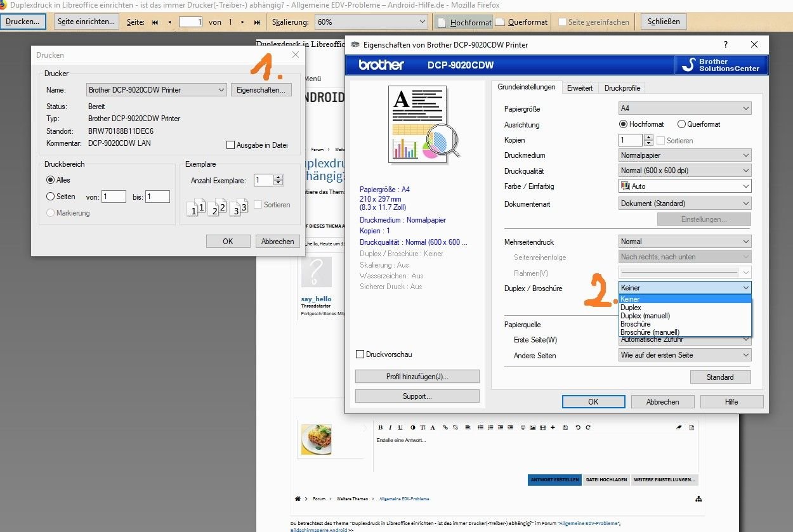
Task: Open Brother SolutionsCenter logo link
Action: (721, 65)
